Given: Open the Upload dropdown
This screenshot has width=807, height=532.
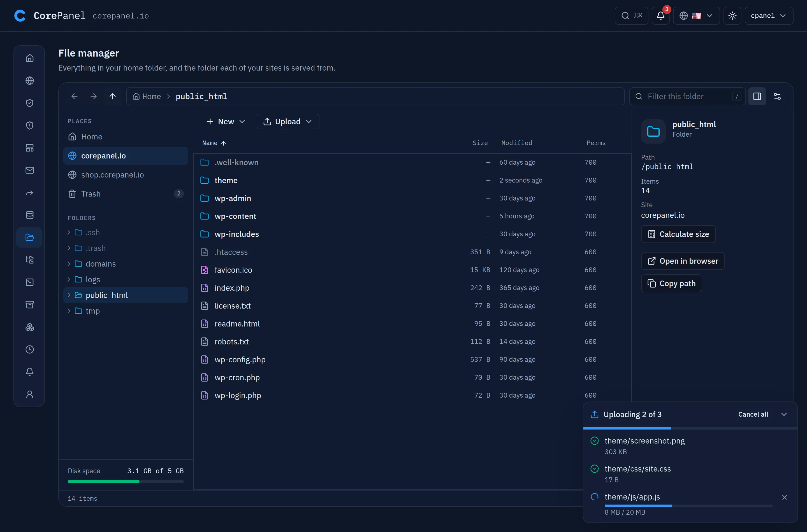Looking at the screenshot, I should point(287,122).
